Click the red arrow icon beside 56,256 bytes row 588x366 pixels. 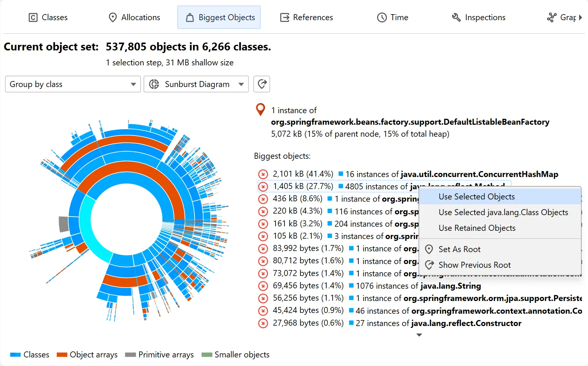(x=263, y=298)
